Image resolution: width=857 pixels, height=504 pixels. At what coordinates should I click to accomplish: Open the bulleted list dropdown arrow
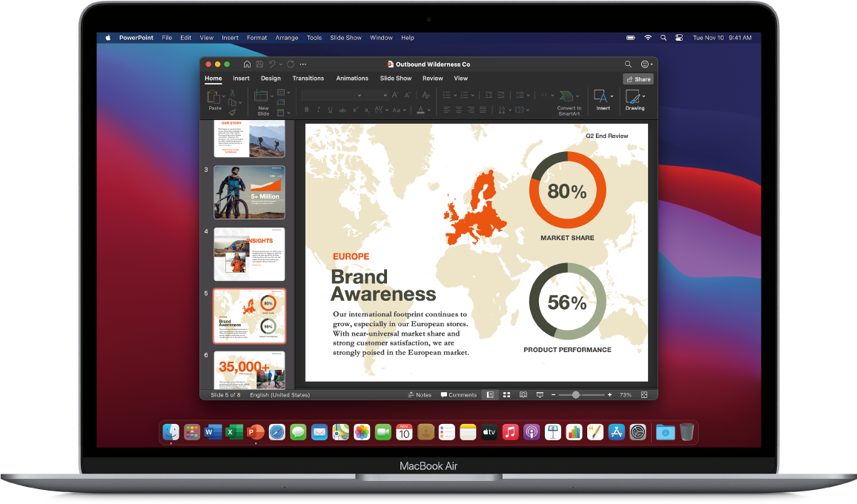tap(455, 95)
